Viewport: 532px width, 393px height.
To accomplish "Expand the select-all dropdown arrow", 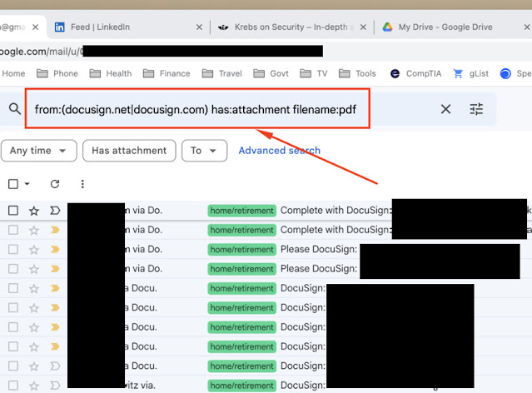I will (x=27, y=184).
